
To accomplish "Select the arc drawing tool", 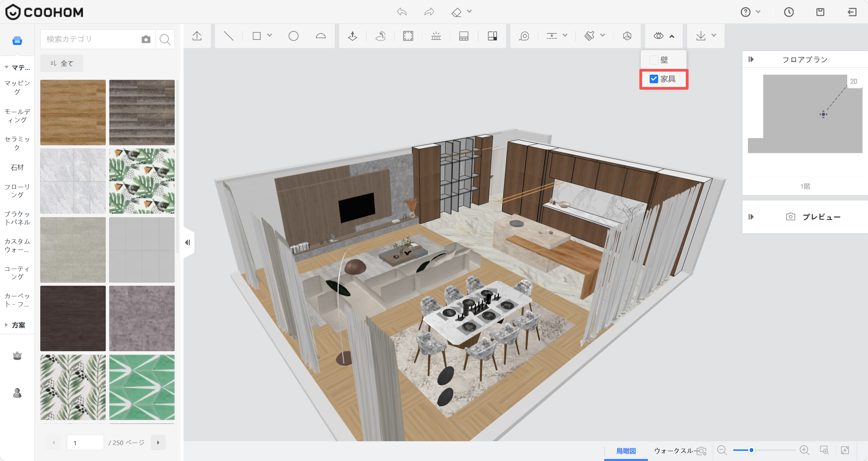I will 321,36.
